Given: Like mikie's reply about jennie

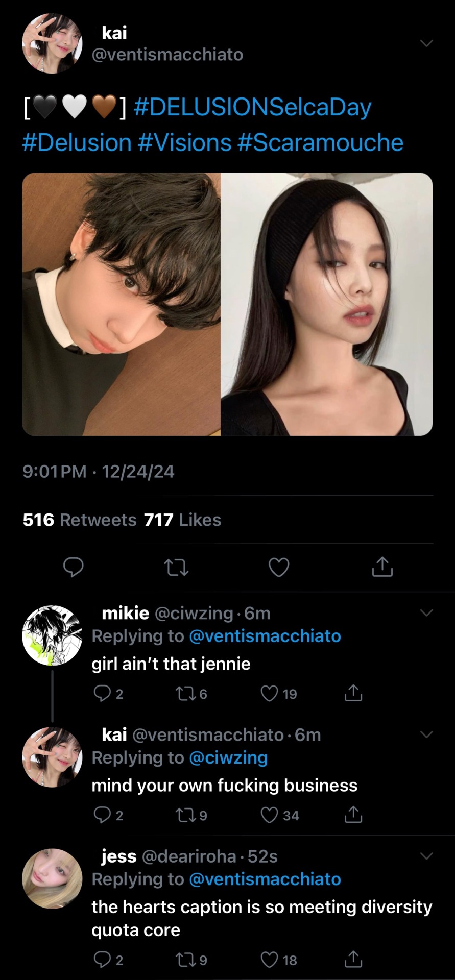Looking at the screenshot, I should tap(270, 693).
